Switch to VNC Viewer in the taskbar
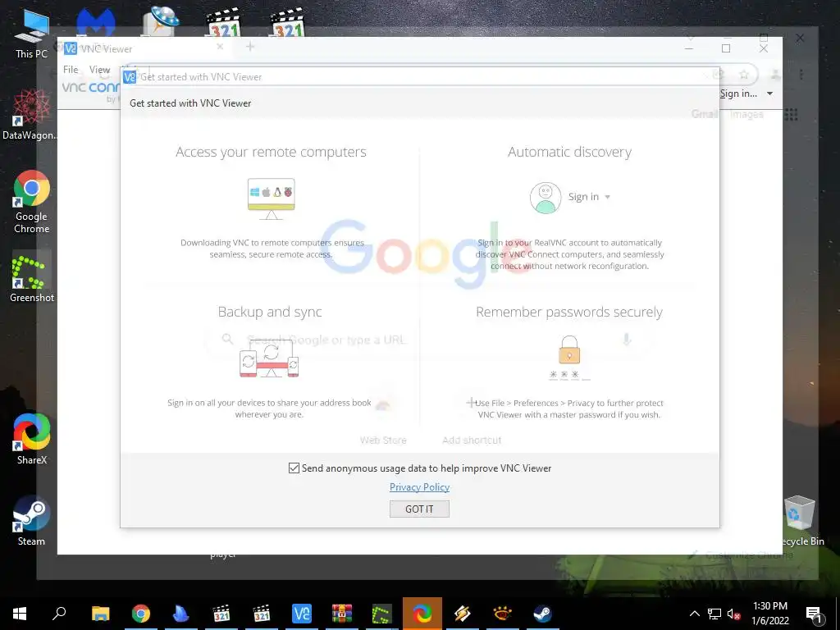Viewport: 840px width, 630px height. click(x=302, y=614)
